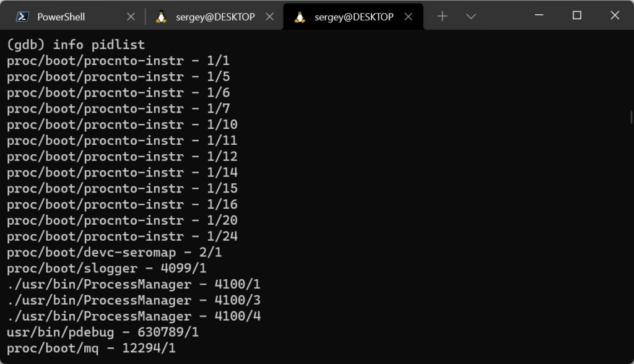634x364 pixels.
Task: Close the middle sergey@DESKTOP tab
Action: [269, 17]
